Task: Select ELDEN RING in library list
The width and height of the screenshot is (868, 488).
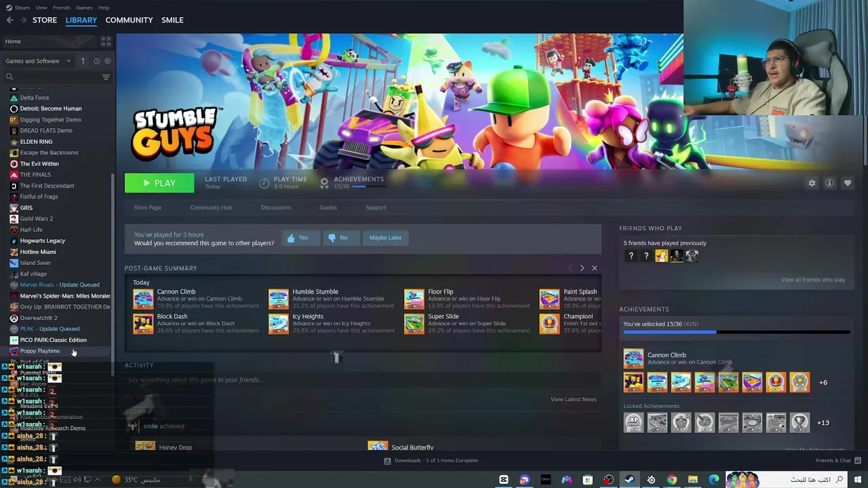Action: [x=36, y=142]
